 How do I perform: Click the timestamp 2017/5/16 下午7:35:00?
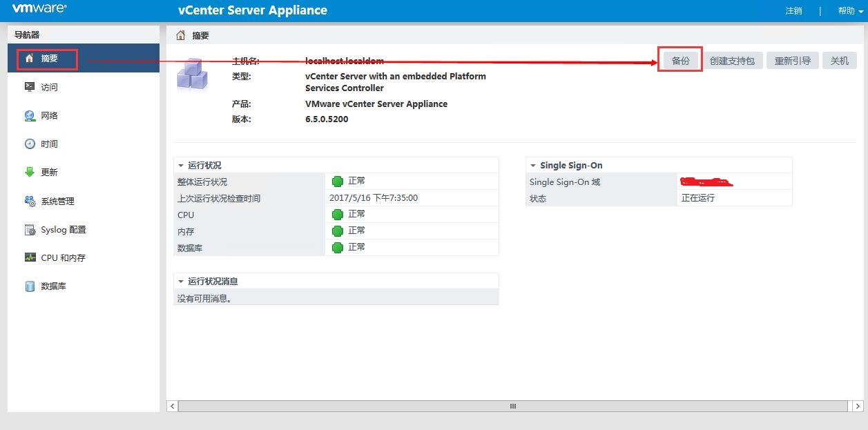tap(374, 198)
